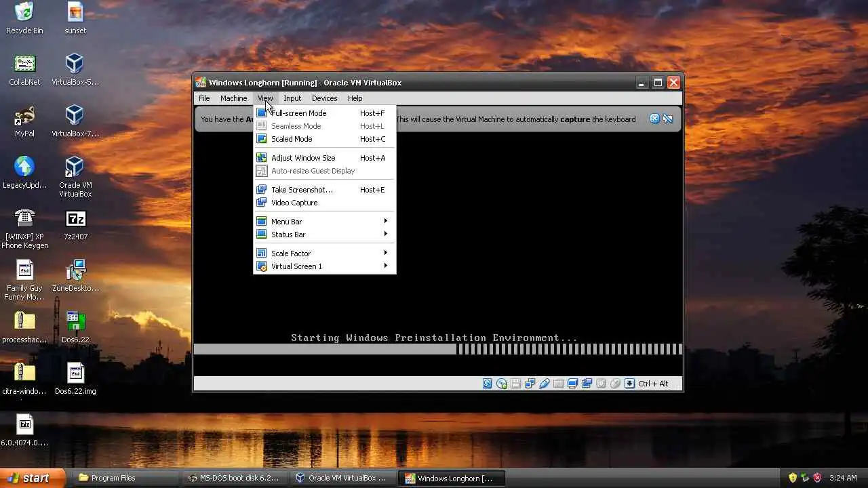Click the floppy disk indicator in status bar
This screenshot has height=488, width=868.
coord(515,384)
